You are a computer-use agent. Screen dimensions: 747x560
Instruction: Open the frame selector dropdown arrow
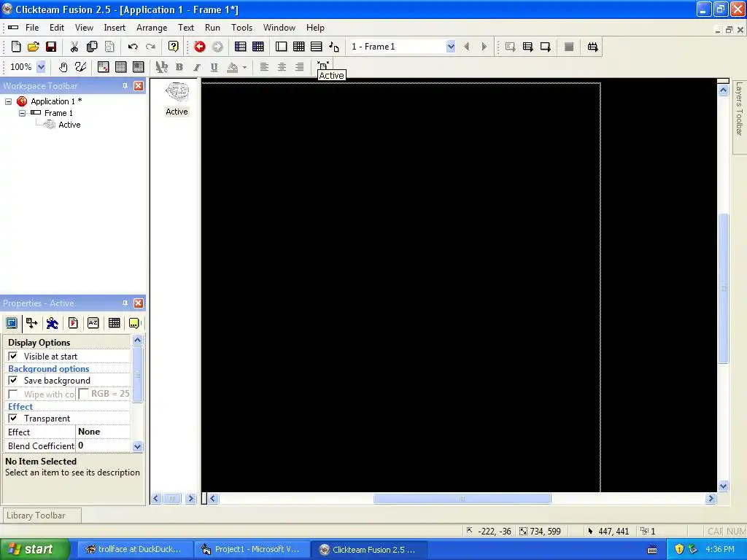[451, 47]
